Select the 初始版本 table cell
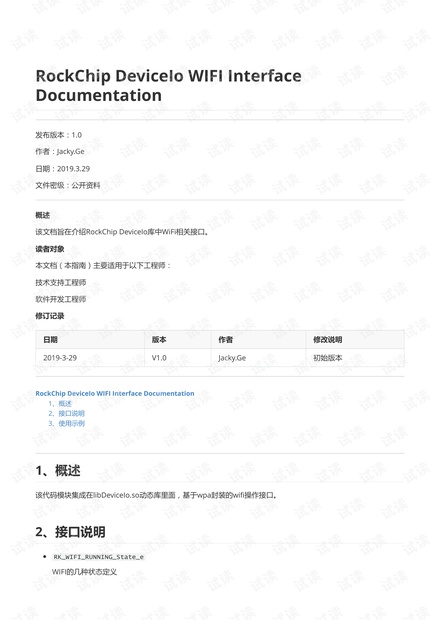 click(x=355, y=358)
